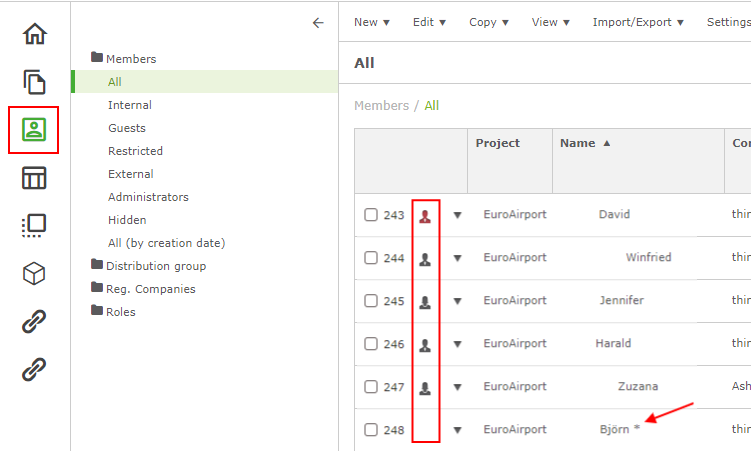Click the Roles folder icon

(97, 310)
